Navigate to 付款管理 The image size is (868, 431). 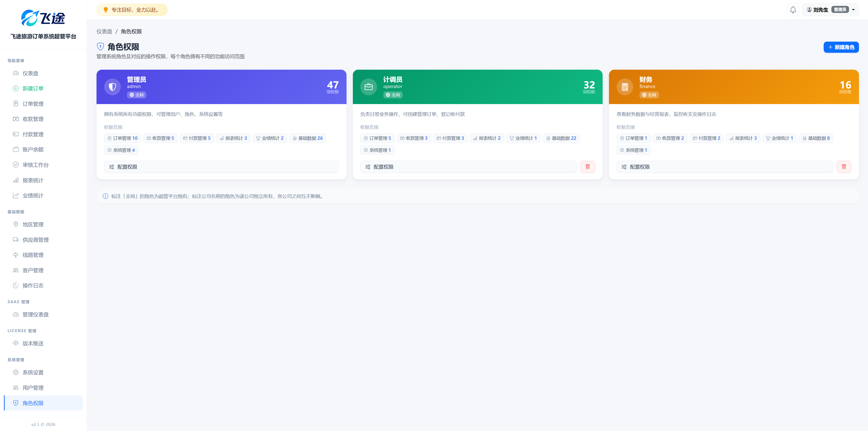click(x=43, y=134)
